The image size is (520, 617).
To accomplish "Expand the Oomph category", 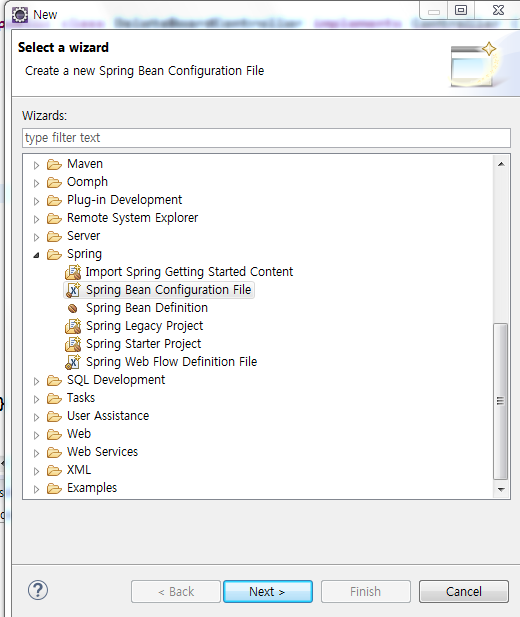I will point(36,183).
